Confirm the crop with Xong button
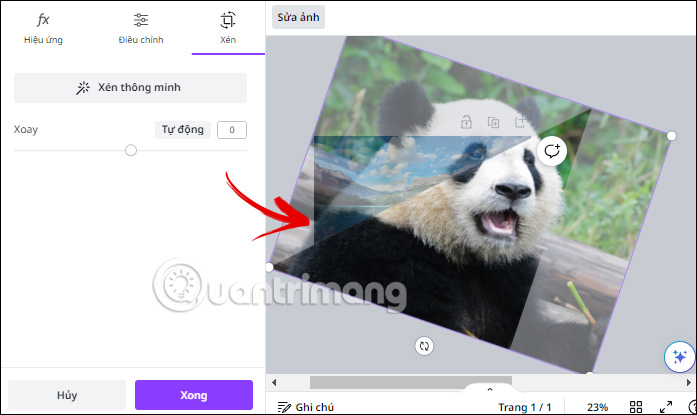The width and height of the screenshot is (697, 415). click(194, 395)
